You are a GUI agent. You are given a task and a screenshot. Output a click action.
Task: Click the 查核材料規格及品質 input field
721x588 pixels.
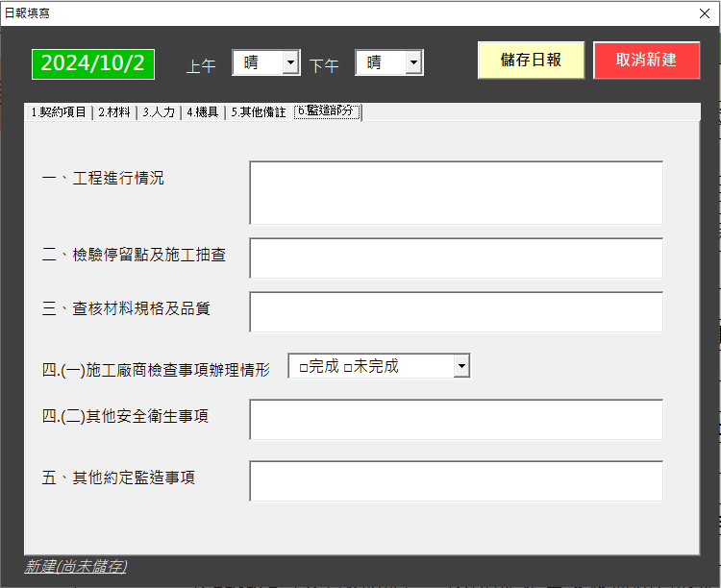(456, 312)
